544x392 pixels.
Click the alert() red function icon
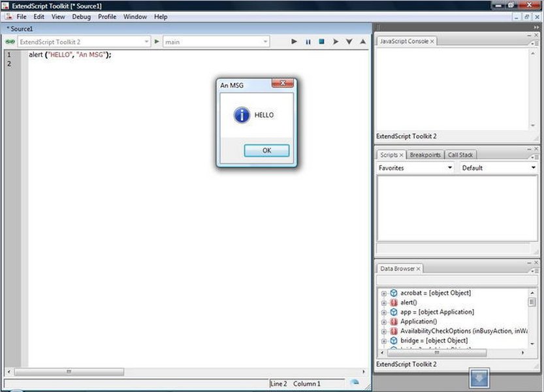pyautogui.click(x=393, y=302)
